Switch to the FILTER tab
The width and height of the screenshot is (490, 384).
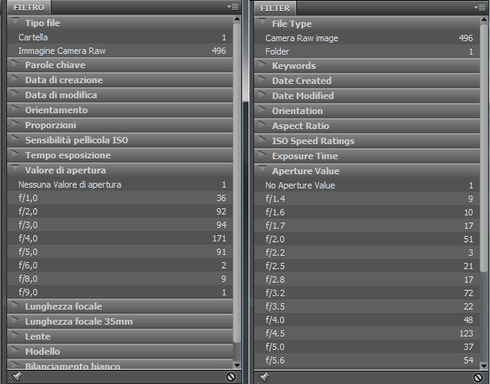[275, 8]
